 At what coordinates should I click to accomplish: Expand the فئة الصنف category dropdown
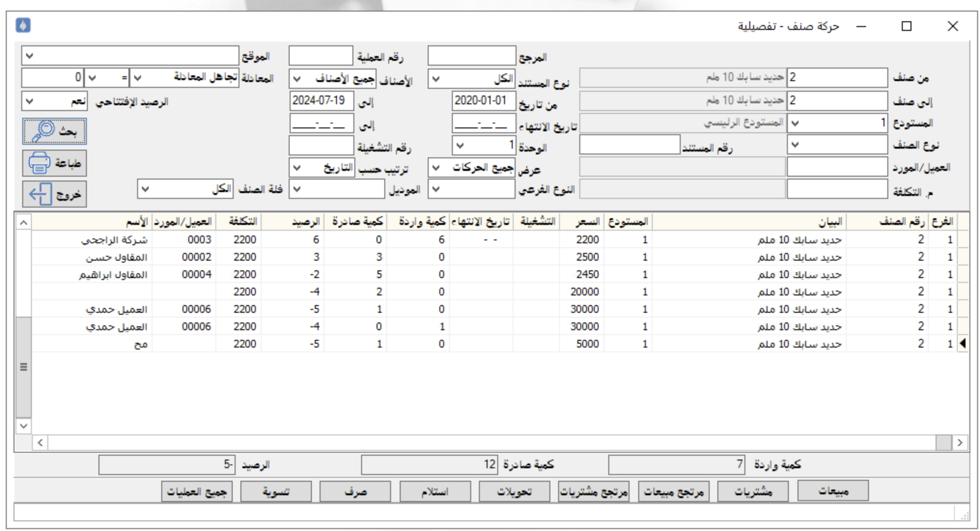(x=145, y=189)
